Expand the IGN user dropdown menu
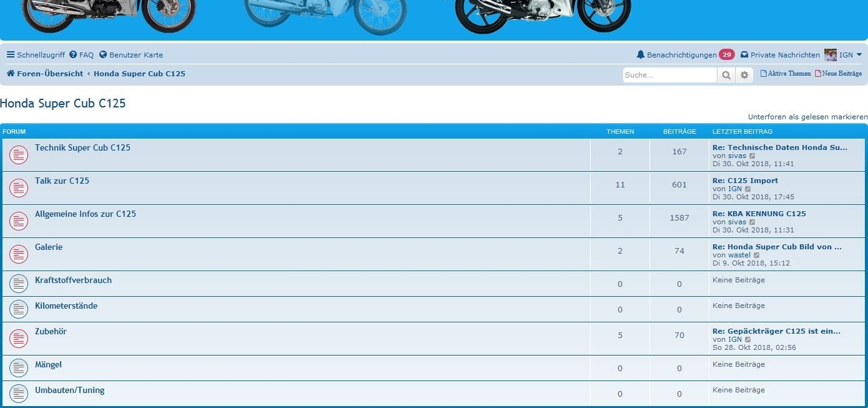 [859, 55]
